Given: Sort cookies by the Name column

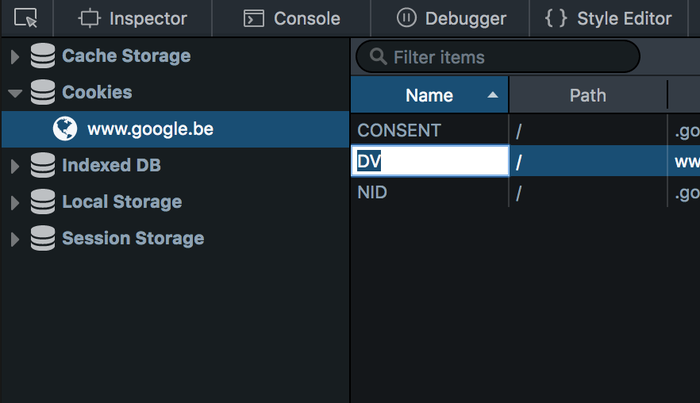Looking at the screenshot, I should click(x=430, y=96).
